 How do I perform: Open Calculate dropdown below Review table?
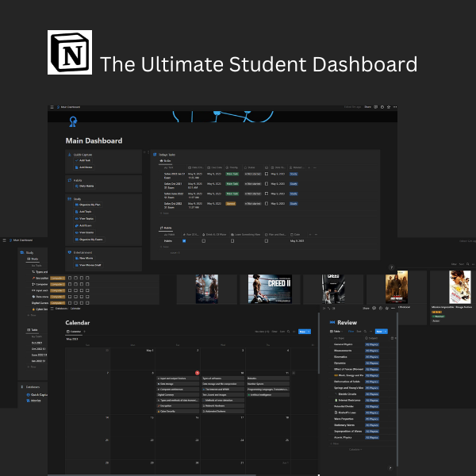[355, 449]
